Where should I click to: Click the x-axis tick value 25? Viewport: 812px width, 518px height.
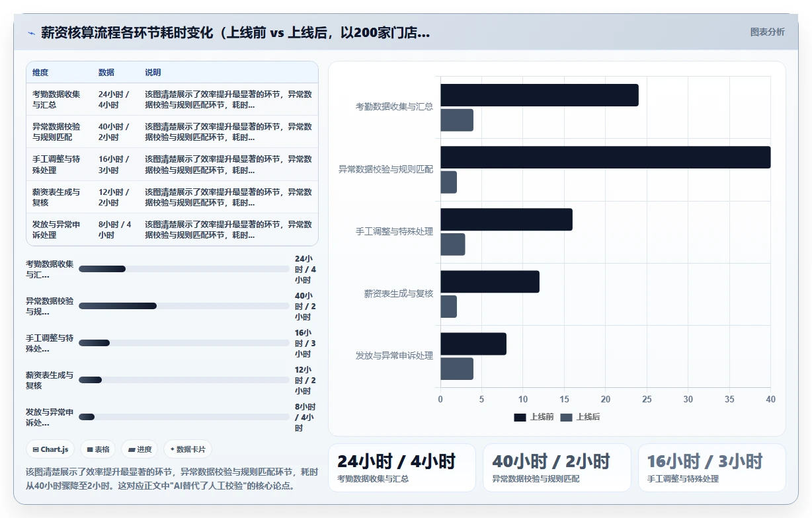coord(647,399)
